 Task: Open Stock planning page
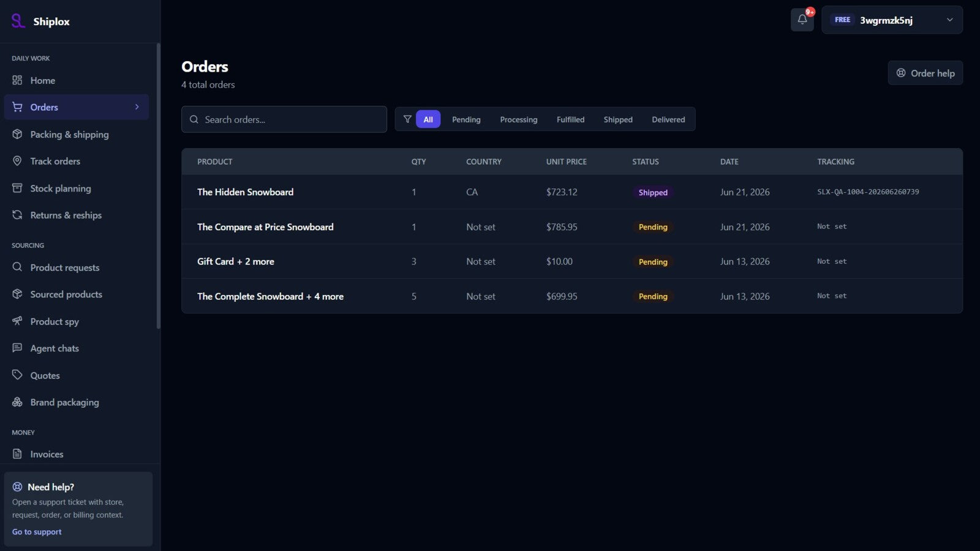[77, 188]
